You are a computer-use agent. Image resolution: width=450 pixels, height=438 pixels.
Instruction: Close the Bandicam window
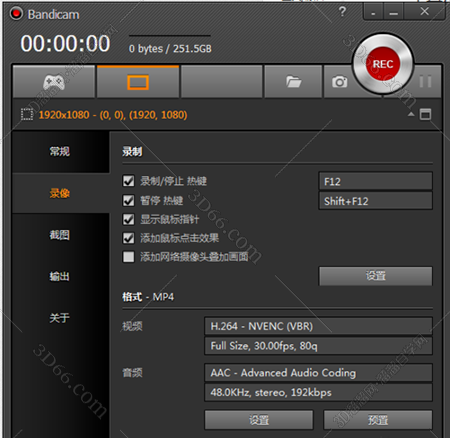[424, 12]
